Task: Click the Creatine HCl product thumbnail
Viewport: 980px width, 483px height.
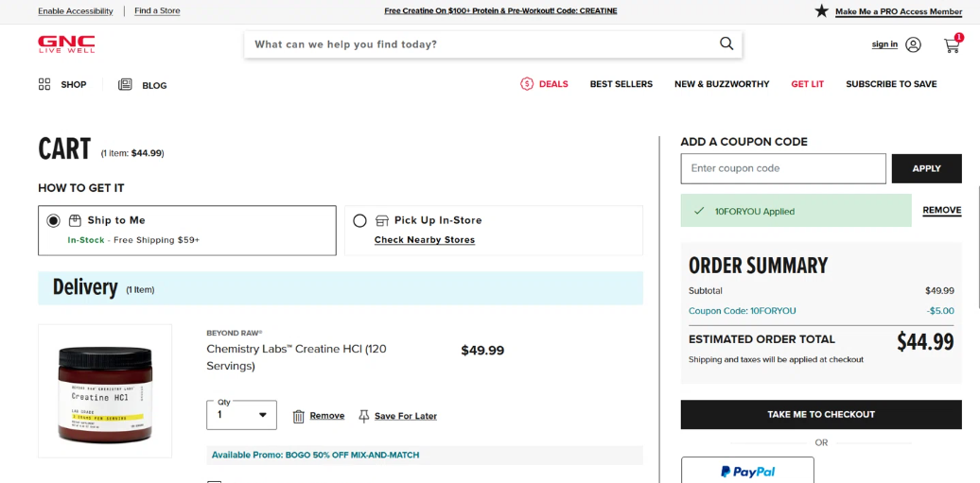Action: pyautogui.click(x=105, y=391)
